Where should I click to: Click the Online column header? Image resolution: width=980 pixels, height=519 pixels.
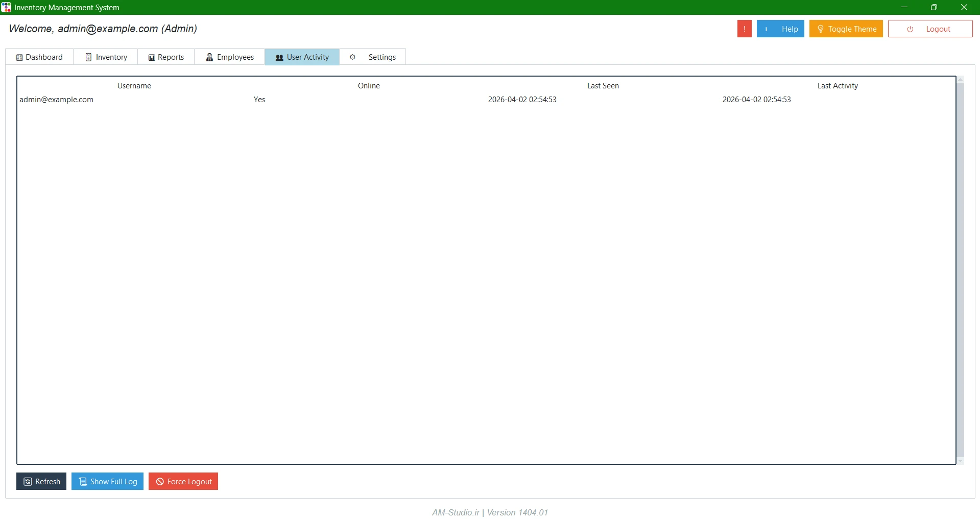click(369, 86)
